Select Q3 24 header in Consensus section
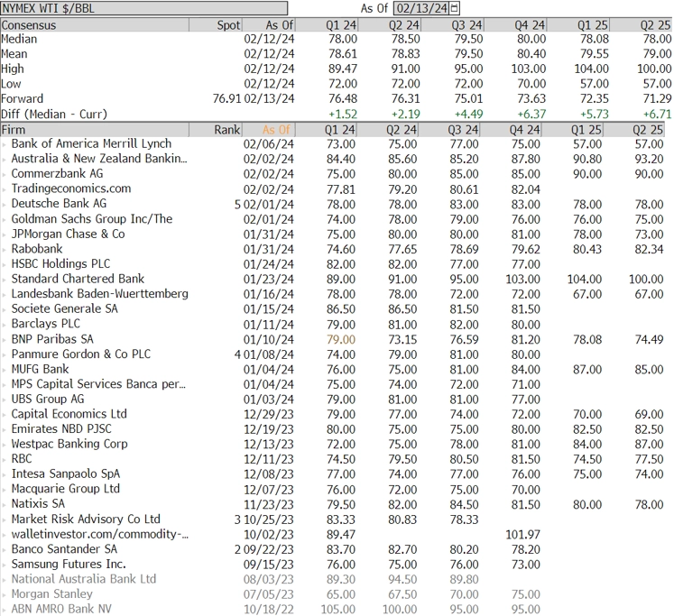The height and width of the screenshot is (616, 674). coord(466,25)
